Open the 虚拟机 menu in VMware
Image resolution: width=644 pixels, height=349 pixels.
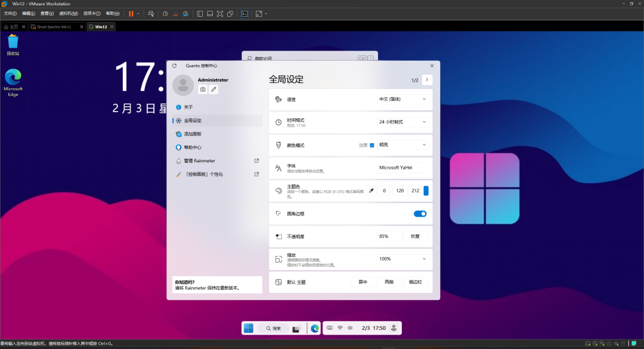(69, 13)
